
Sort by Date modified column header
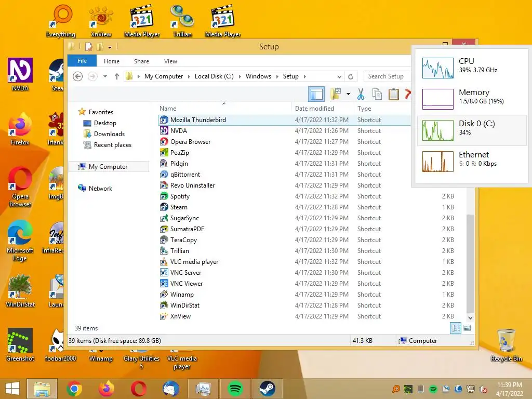322,109
